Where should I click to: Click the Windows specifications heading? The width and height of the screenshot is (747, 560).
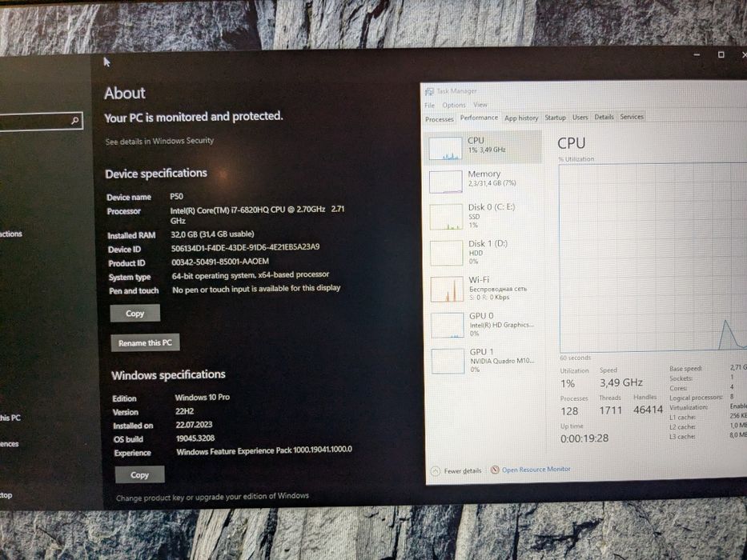click(168, 374)
